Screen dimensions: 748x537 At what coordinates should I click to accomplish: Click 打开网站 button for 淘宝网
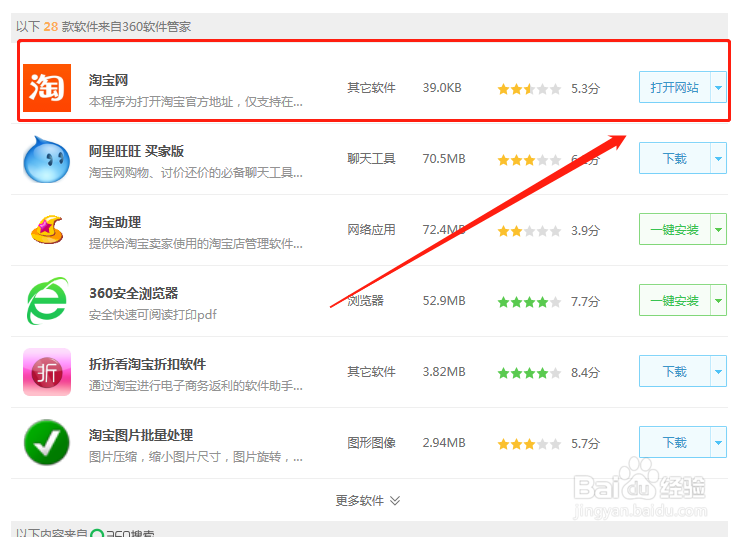tap(675, 87)
